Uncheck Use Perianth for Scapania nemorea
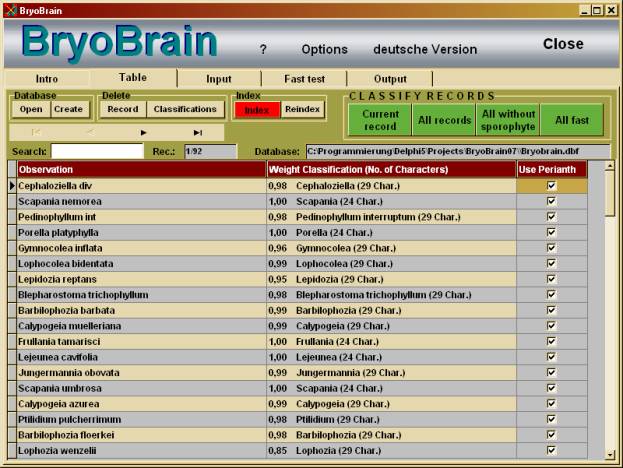This screenshot has width=623, height=468. click(x=550, y=201)
